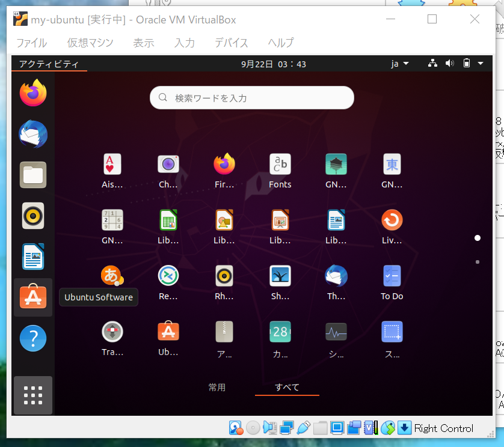504x447 pixels.
Task: Click VirtualBox audio status icon
Action: click(269, 428)
